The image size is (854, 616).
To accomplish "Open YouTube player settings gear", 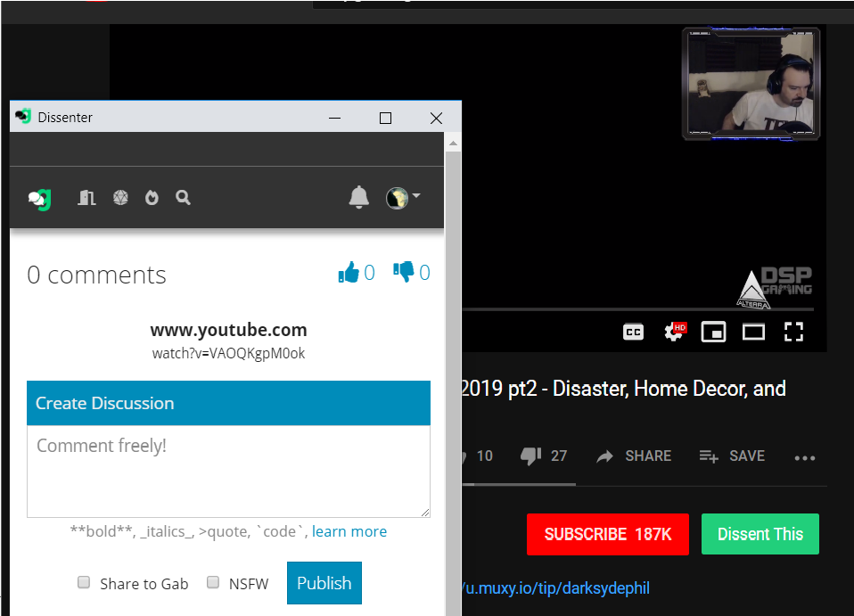I will point(675,332).
